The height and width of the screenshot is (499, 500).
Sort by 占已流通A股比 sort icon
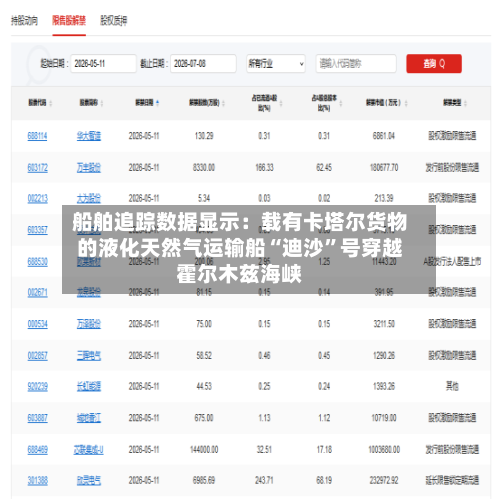click(x=281, y=103)
